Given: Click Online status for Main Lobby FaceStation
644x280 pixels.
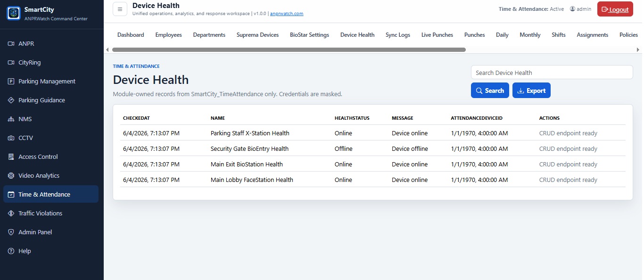Looking at the screenshot, I should click(x=343, y=180).
